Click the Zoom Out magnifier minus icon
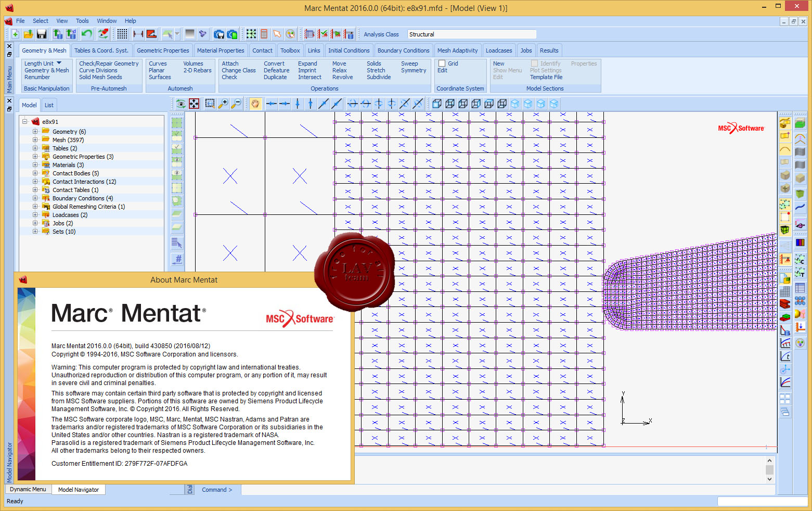The image size is (812, 511). [x=236, y=104]
